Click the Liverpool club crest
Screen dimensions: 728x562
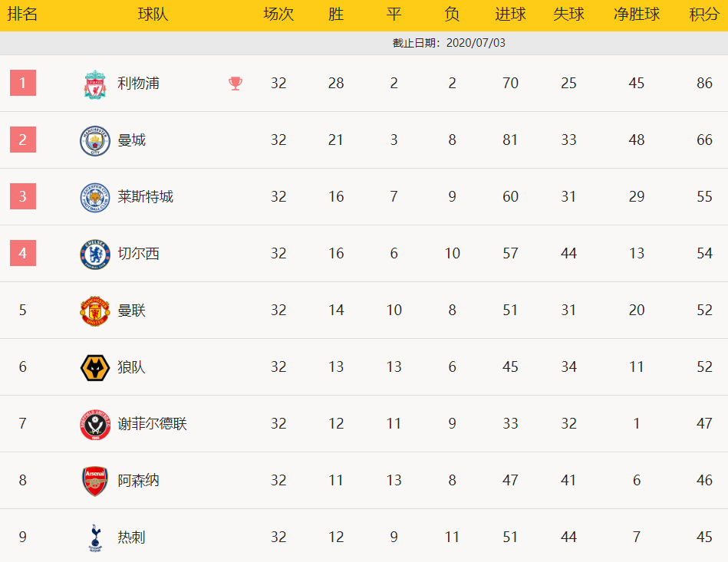pyautogui.click(x=95, y=84)
